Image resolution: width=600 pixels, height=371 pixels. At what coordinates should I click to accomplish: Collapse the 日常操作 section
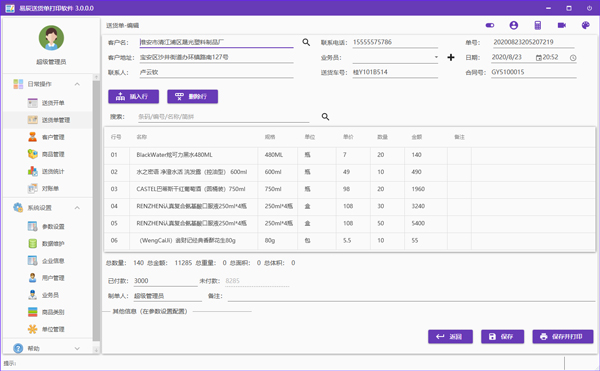tap(77, 84)
